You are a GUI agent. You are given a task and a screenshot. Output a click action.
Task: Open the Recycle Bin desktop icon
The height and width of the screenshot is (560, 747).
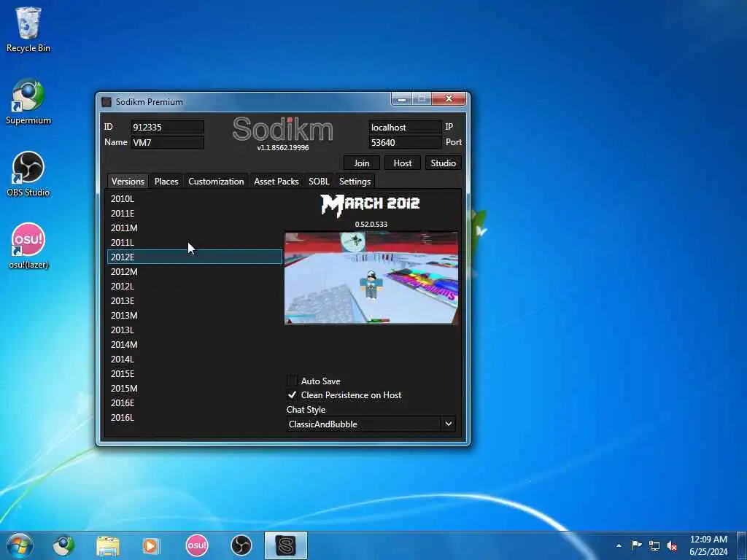coord(28,29)
